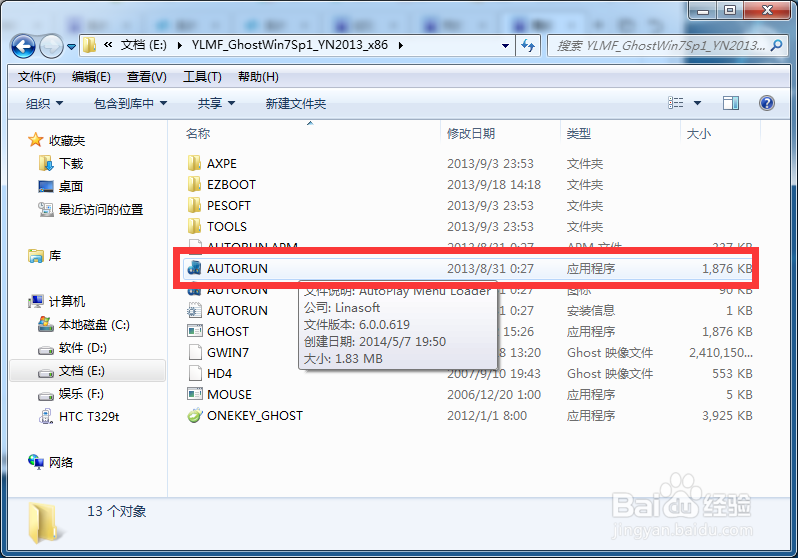
Task: Click the GWIN7 file name
Action: coord(227,352)
